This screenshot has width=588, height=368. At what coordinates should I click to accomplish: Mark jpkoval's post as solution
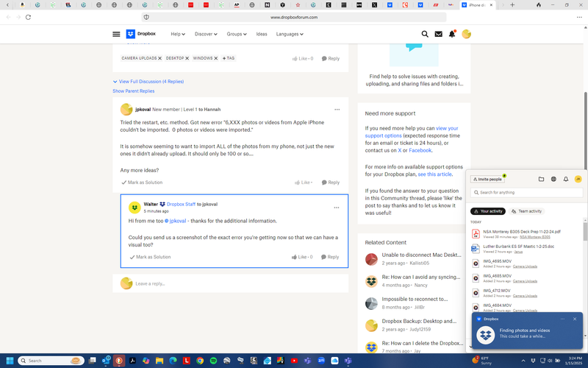point(142,183)
